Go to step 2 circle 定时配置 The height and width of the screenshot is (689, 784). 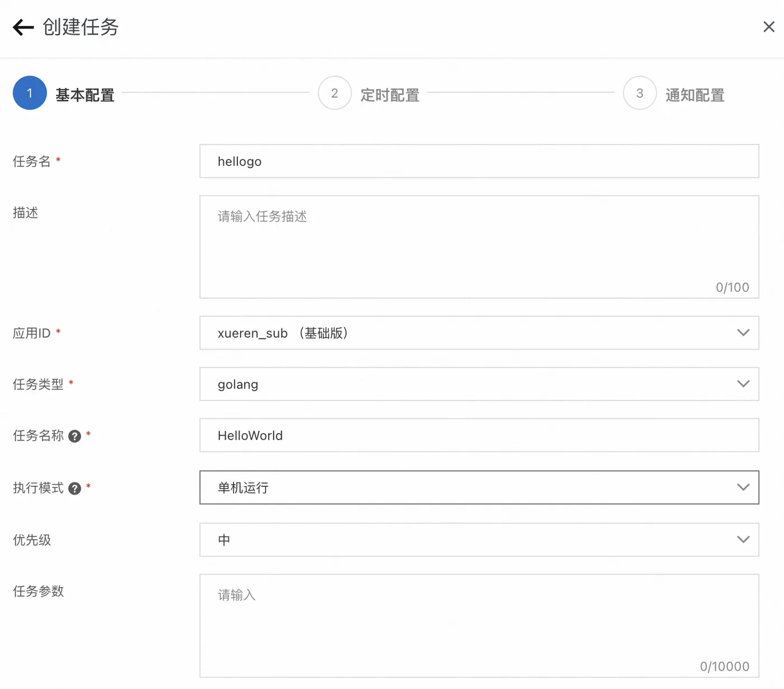pos(334,93)
